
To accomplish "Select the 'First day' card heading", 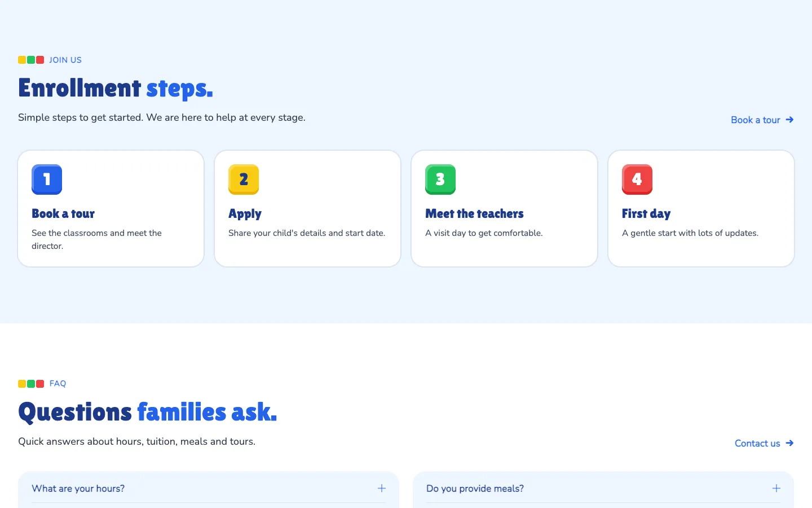I will [x=646, y=214].
